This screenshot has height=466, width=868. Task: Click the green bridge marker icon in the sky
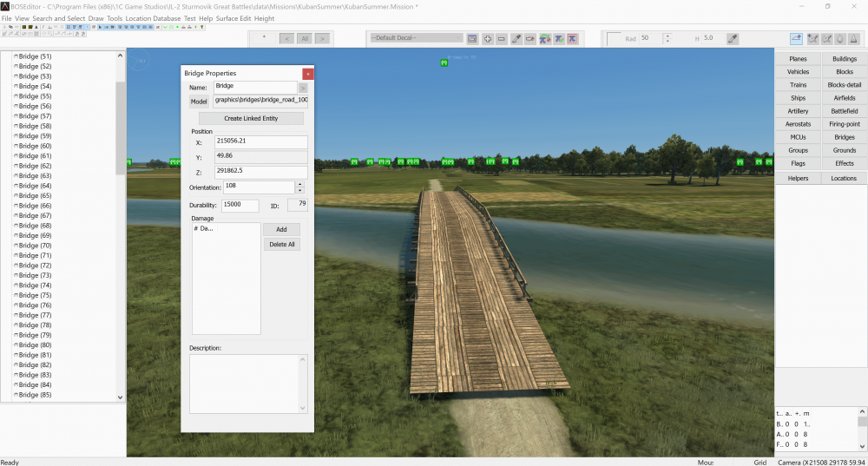[444, 62]
